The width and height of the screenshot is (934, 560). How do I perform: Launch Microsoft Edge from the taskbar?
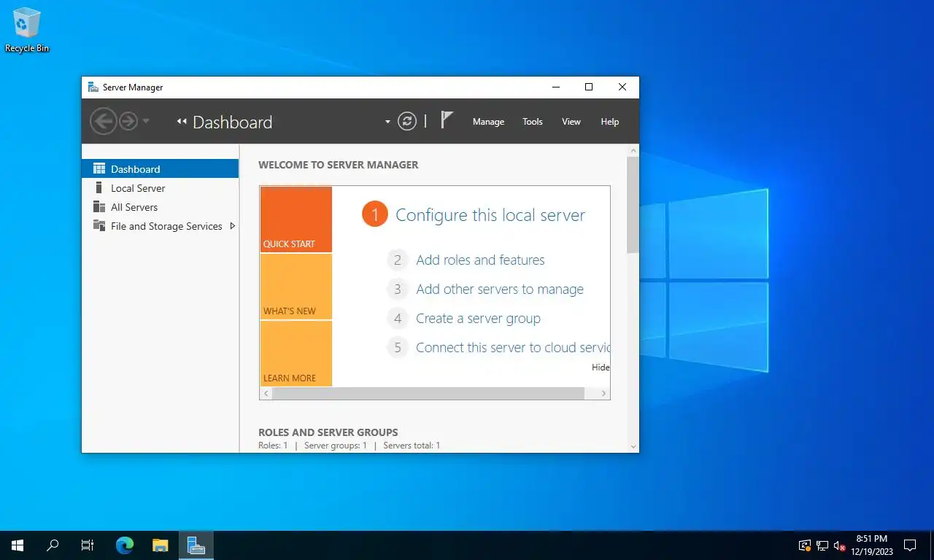(125, 545)
